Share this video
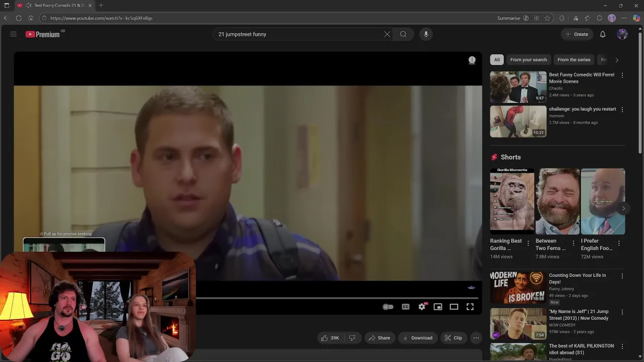Image resolution: width=644 pixels, height=362 pixels. (379, 338)
